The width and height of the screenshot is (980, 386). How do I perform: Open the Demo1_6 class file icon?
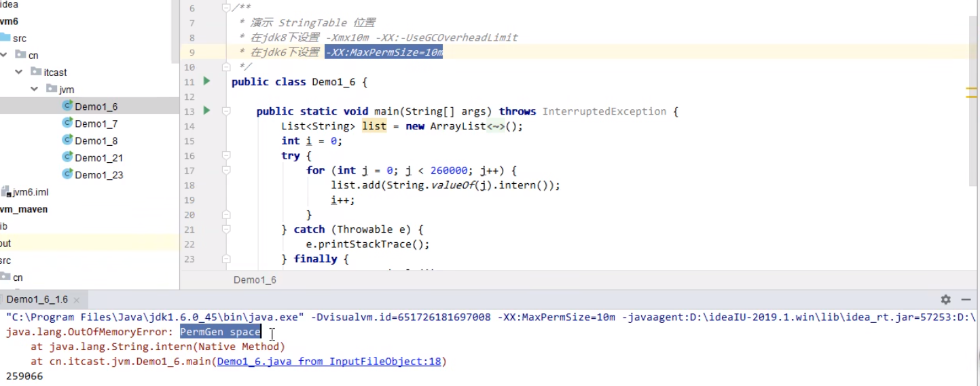pos(67,106)
